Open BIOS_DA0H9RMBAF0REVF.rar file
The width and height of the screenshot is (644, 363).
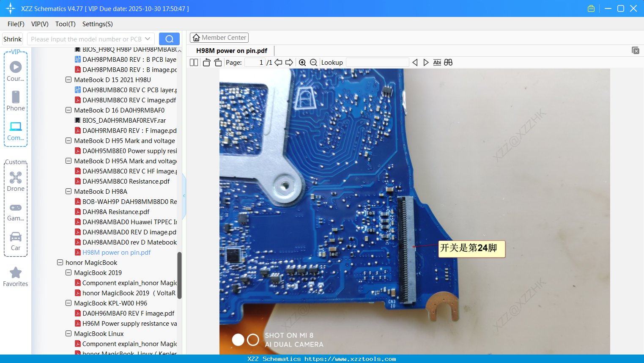tap(120, 120)
